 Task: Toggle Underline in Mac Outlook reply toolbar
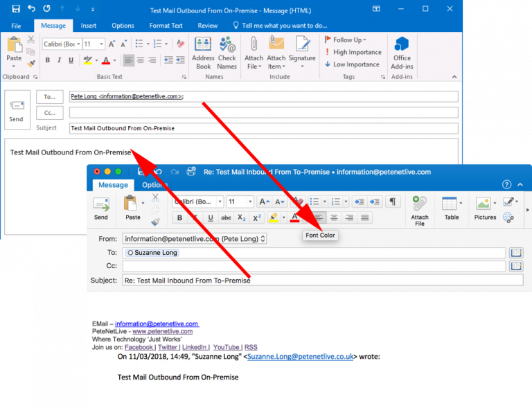click(211, 218)
